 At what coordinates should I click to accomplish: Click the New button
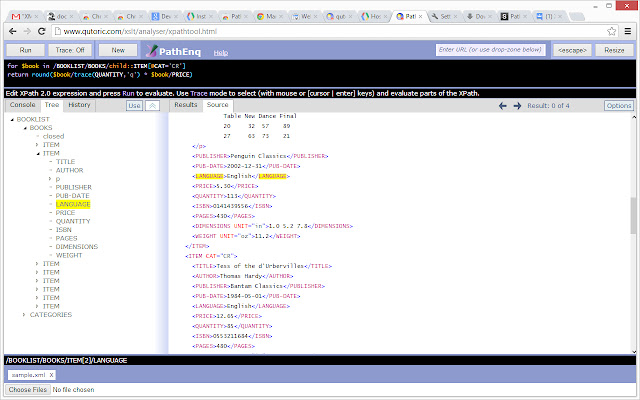(118, 50)
